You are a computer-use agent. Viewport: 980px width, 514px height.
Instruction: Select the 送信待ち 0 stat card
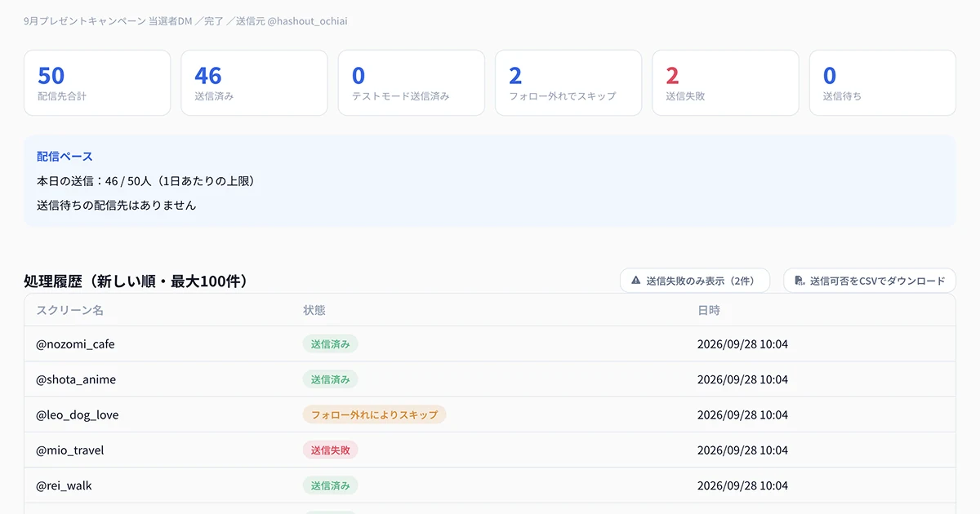(x=883, y=83)
